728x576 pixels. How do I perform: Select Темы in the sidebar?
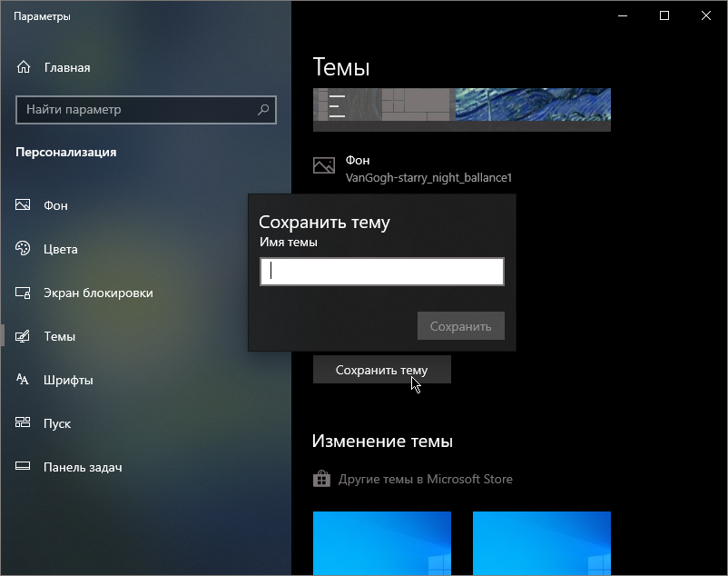click(59, 336)
